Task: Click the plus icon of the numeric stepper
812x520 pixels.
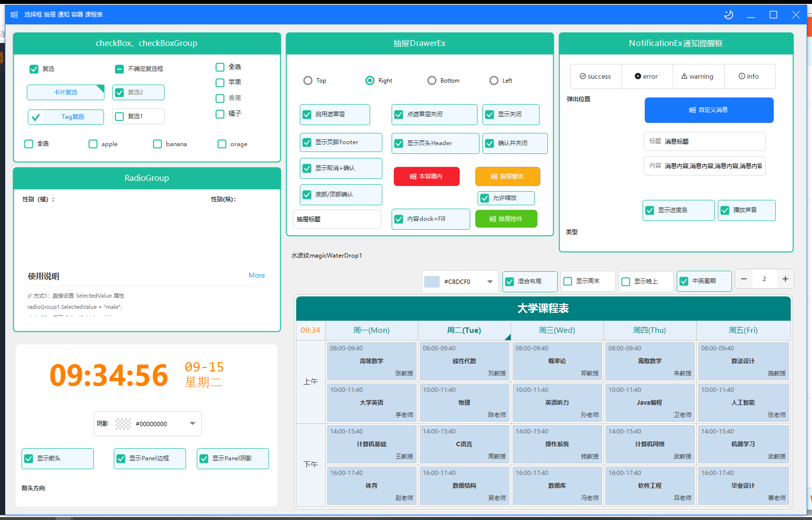Action: pos(785,279)
